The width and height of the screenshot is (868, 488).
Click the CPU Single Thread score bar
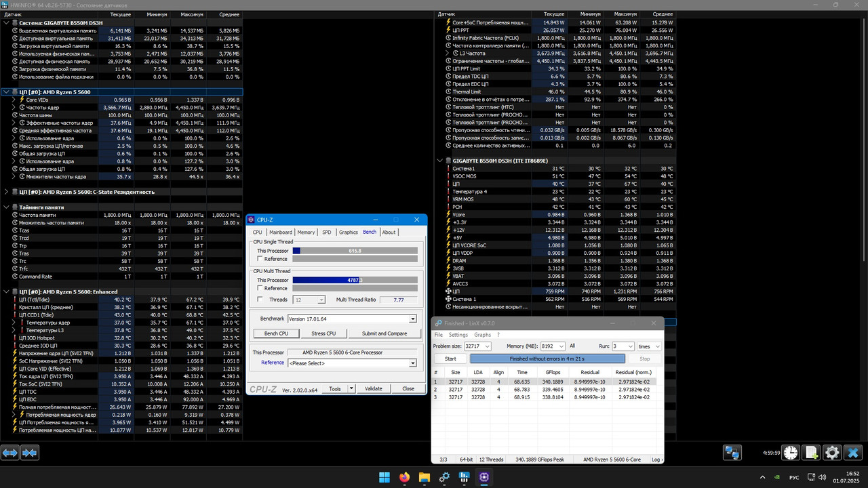click(355, 251)
